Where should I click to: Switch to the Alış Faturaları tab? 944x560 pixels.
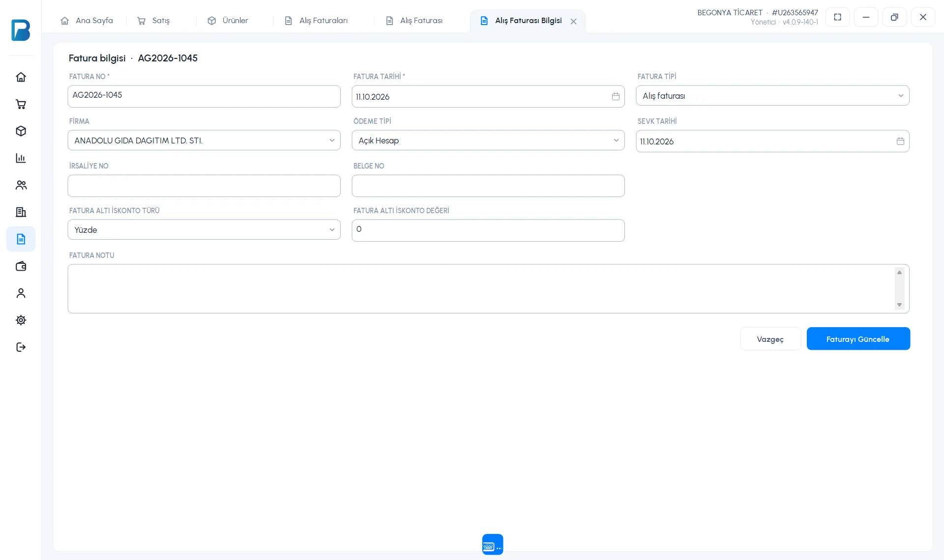point(317,21)
